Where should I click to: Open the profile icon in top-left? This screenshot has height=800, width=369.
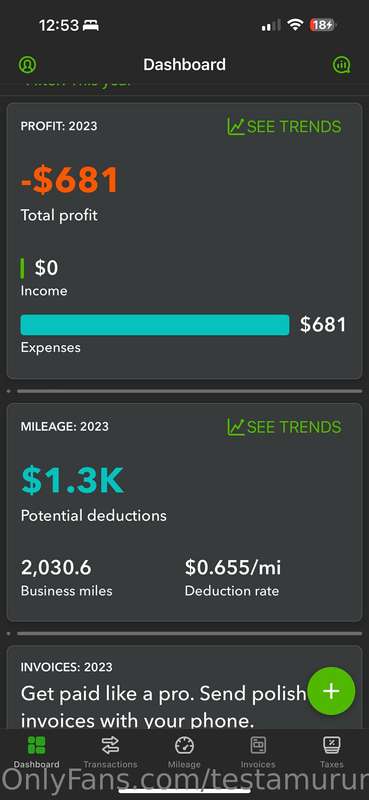coord(28,65)
